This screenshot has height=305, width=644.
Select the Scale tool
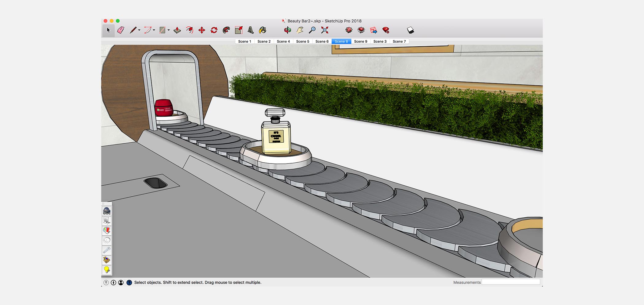239,30
